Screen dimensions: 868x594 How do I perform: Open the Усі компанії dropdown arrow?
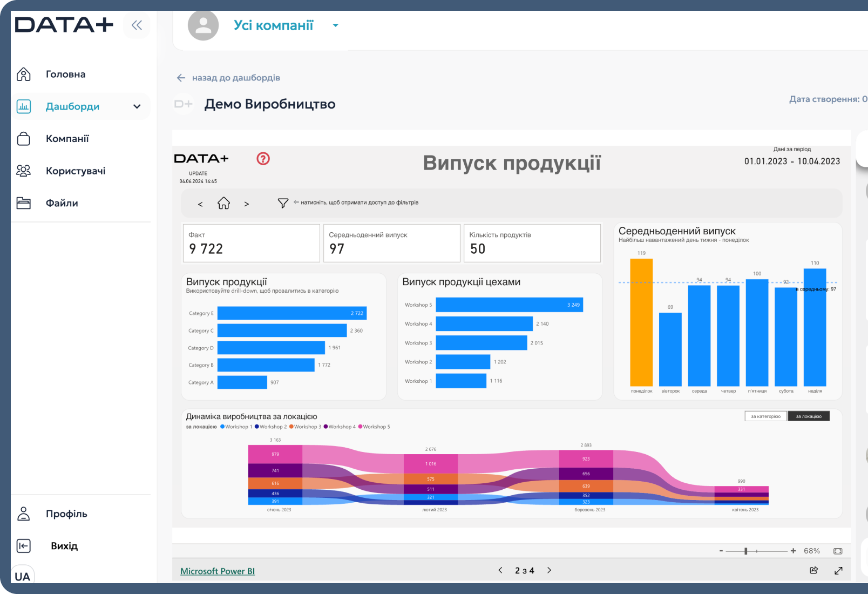[x=336, y=25]
